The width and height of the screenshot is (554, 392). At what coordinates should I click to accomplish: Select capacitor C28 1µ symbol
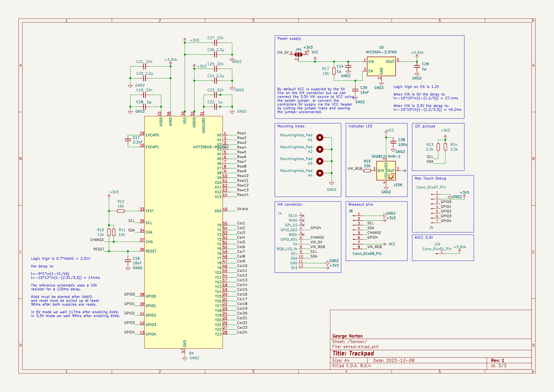417,66
